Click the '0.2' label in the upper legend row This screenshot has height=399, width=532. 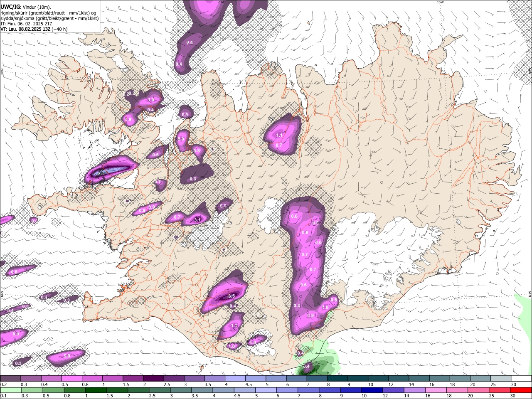(3, 384)
